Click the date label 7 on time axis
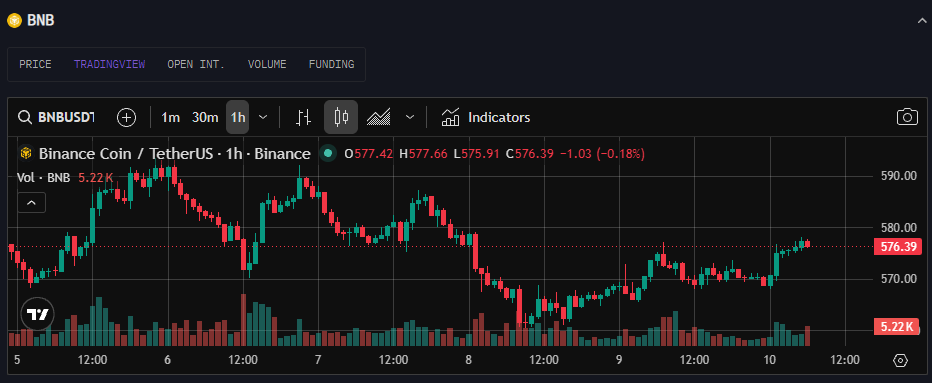Screen dimensions: 932x383 coord(318,360)
